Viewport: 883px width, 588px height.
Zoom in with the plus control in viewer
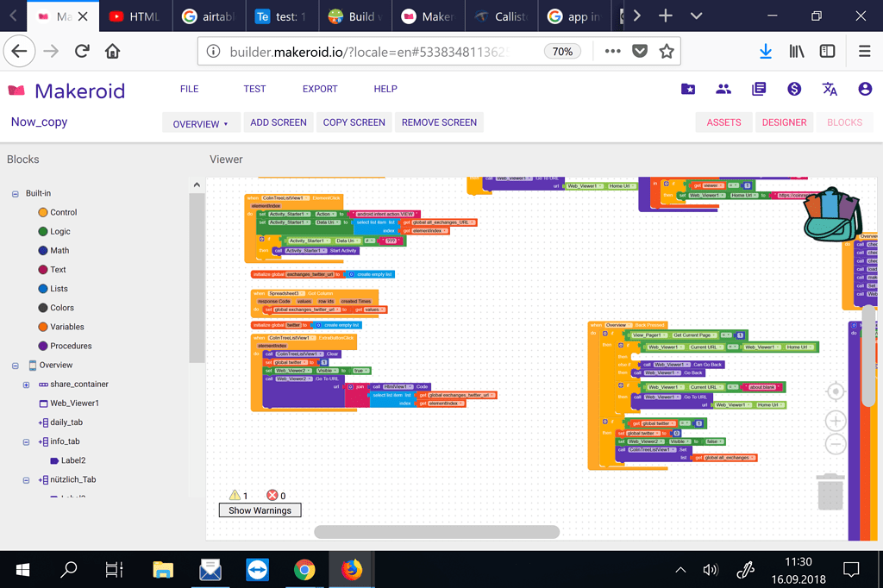pos(835,421)
